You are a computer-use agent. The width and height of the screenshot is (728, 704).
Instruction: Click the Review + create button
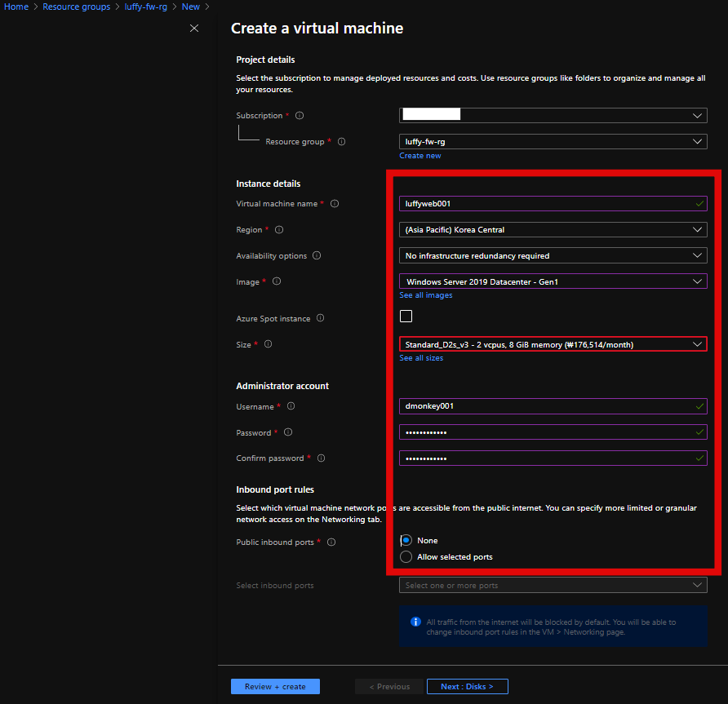coord(275,686)
